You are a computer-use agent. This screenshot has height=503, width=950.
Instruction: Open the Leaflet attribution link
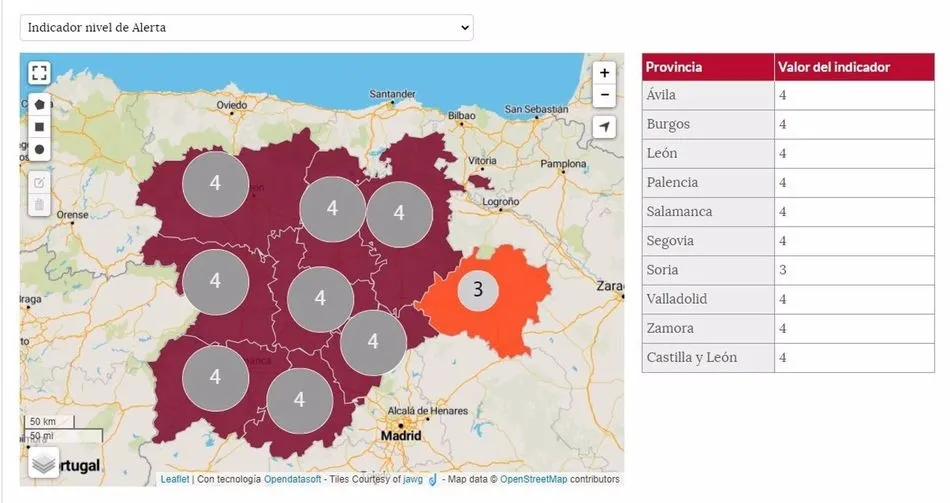(x=174, y=480)
